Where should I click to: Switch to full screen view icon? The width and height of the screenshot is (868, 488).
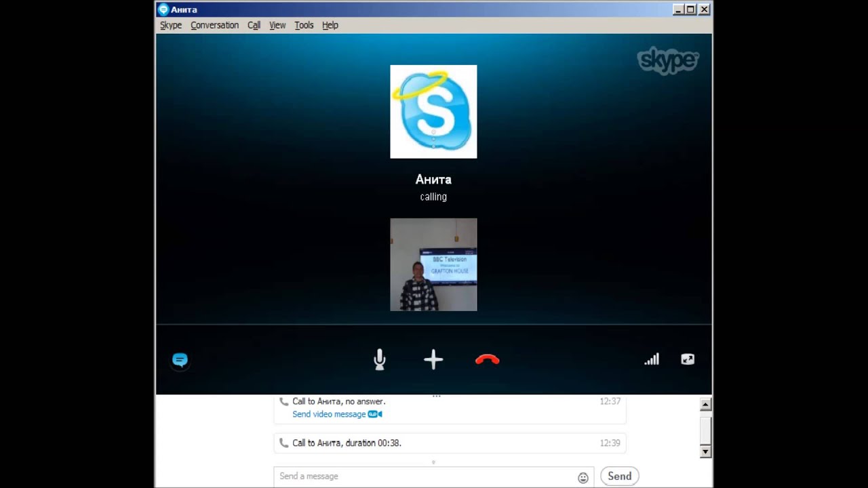click(x=688, y=359)
